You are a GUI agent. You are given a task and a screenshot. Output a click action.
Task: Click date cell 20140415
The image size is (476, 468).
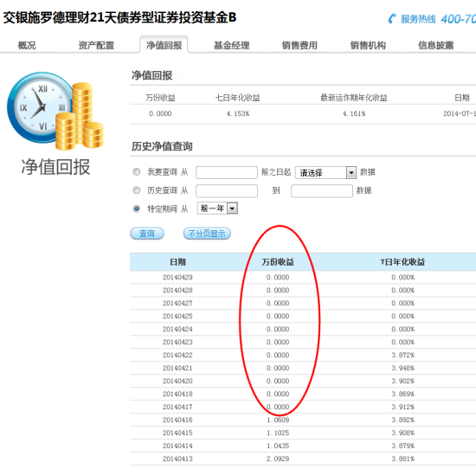click(177, 433)
